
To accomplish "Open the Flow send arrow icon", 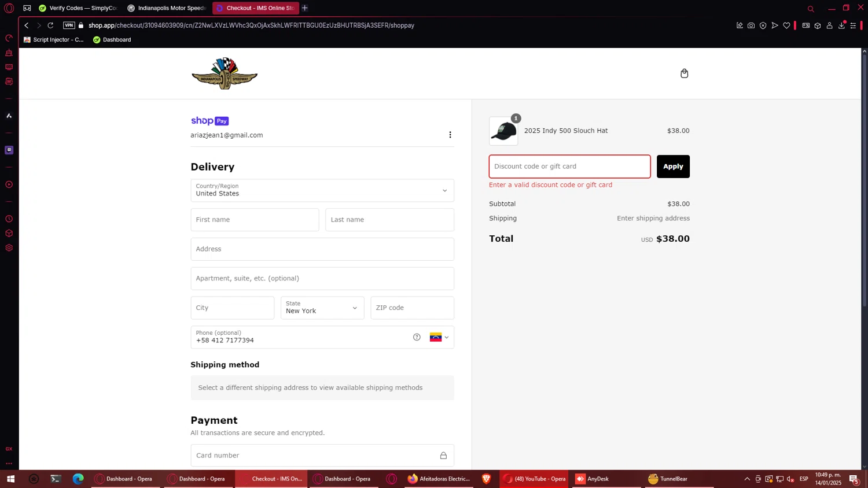I will point(775,25).
